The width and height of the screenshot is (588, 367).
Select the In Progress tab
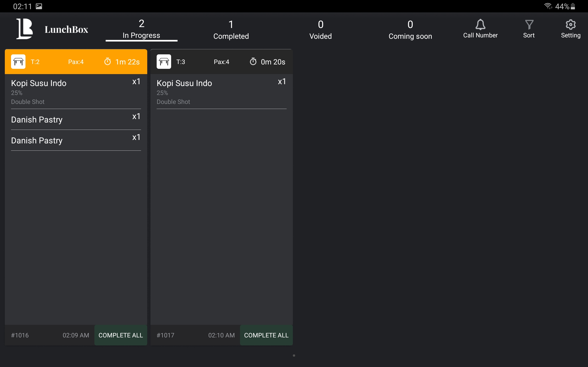(x=141, y=29)
